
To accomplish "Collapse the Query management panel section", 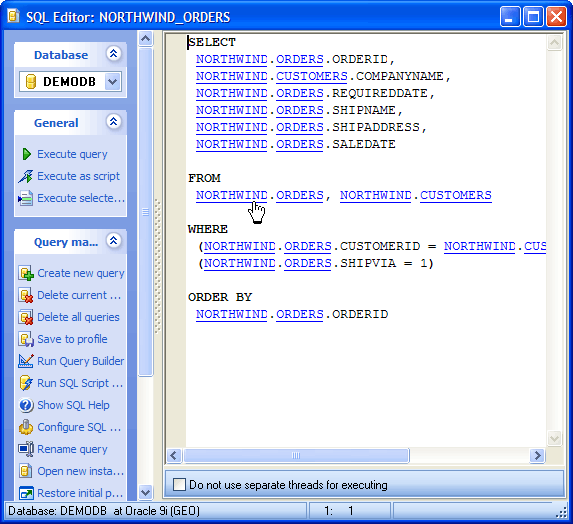I will coord(114,241).
